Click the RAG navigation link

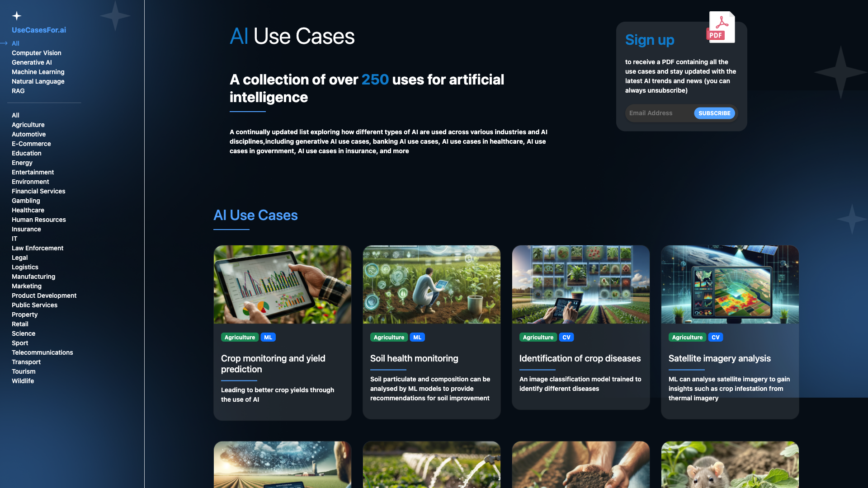pyautogui.click(x=18, y=91)
